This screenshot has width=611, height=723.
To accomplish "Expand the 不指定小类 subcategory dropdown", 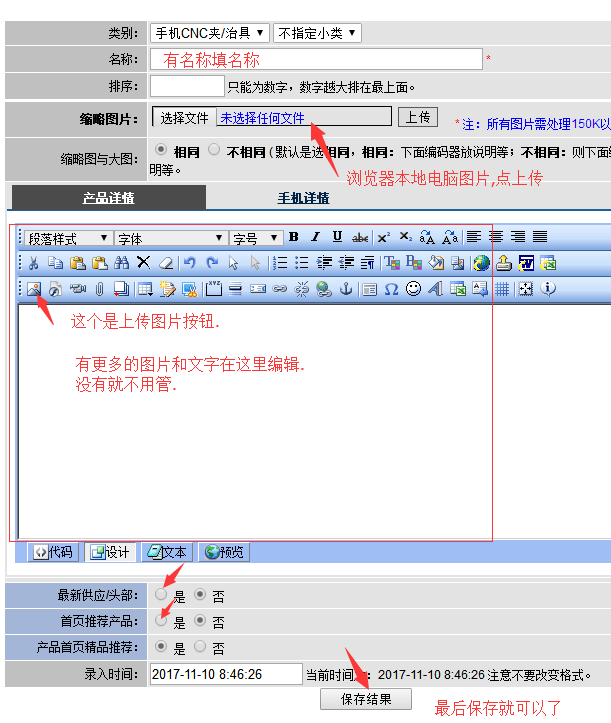I will pos(316,33).
